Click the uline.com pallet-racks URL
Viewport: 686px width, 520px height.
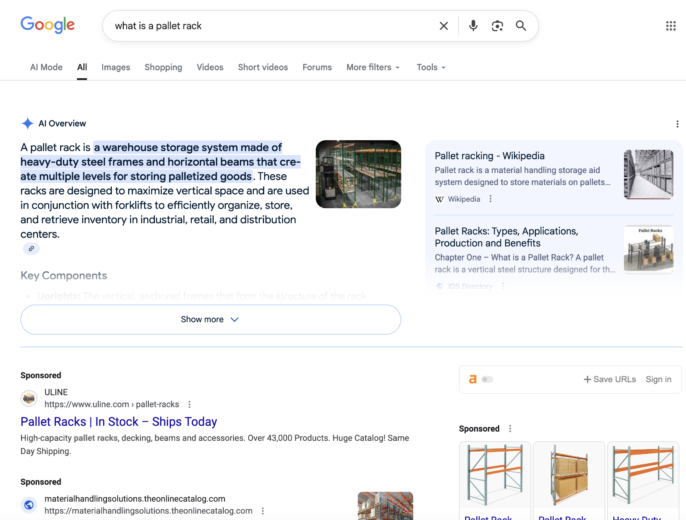click(x=112, y=404)
